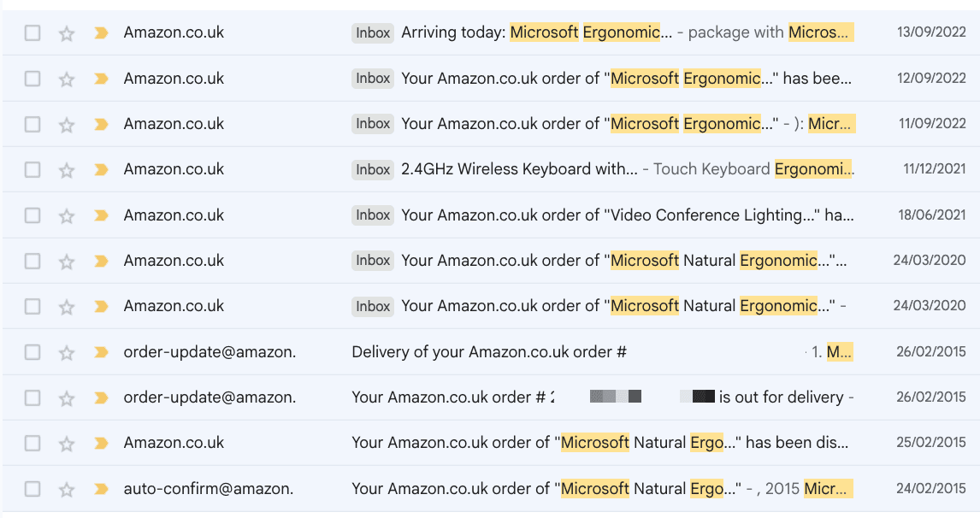Star the email dated 12/09/2022
This screenshot has width=980, height=518.
[x=66, y=78]
